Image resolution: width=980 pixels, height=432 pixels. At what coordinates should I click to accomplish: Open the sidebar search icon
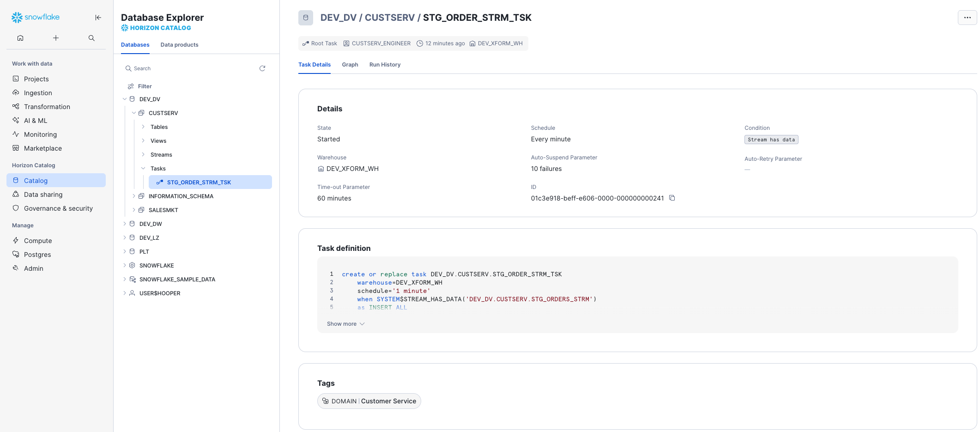coord(91,38)
